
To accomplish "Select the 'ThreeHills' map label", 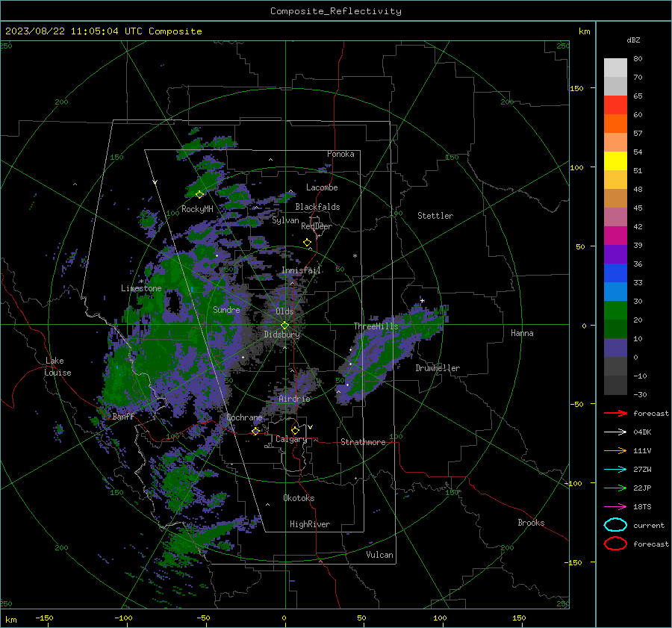I will [x=376, y=326].
